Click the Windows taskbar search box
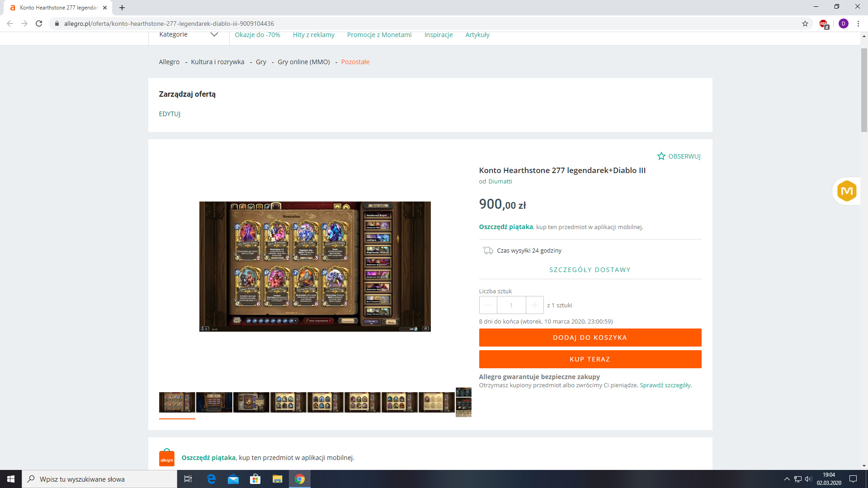 click(x=99, y=479)
